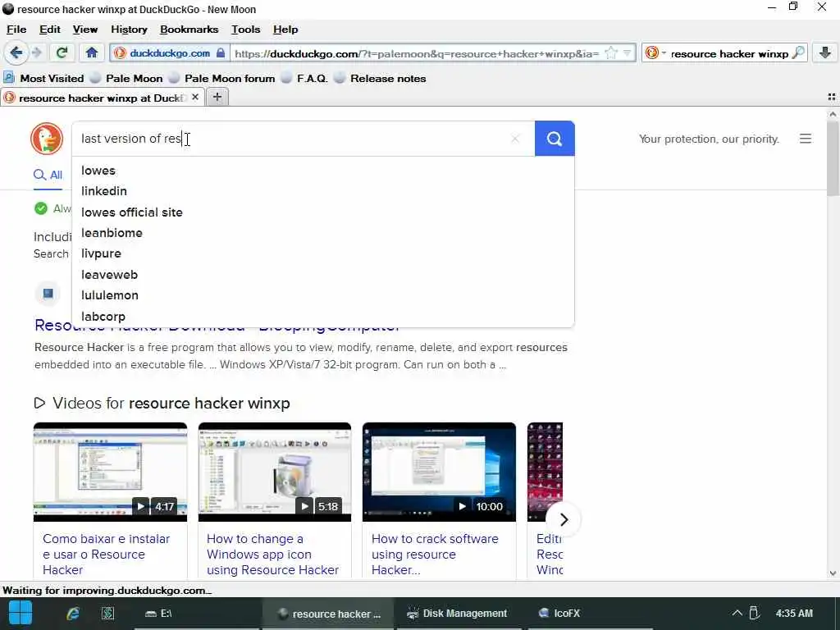Screen dimensions: 840x630
Task: Show next videos with right chevron
Action: click(564, 519)
